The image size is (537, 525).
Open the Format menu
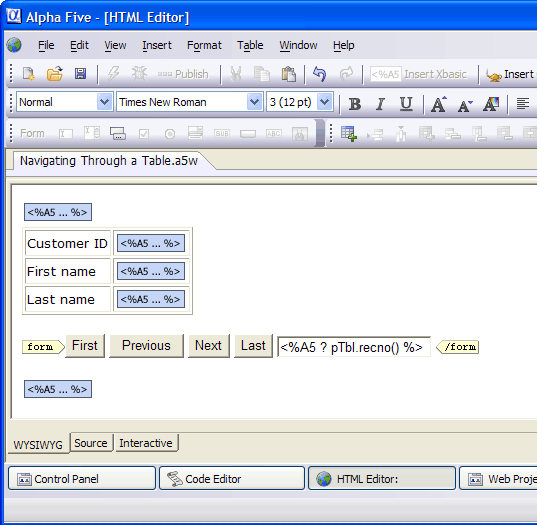(x=204, y=45)
